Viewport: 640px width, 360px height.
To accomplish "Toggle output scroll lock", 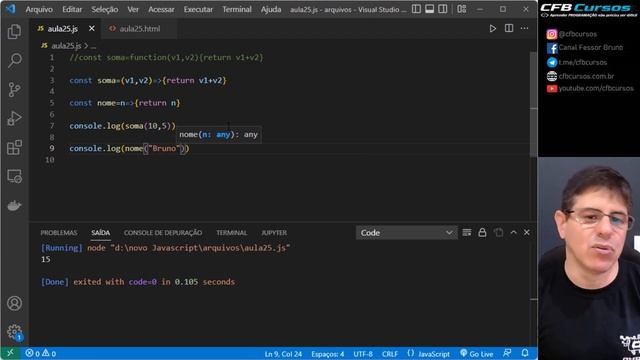I will (x=482, y=233).
